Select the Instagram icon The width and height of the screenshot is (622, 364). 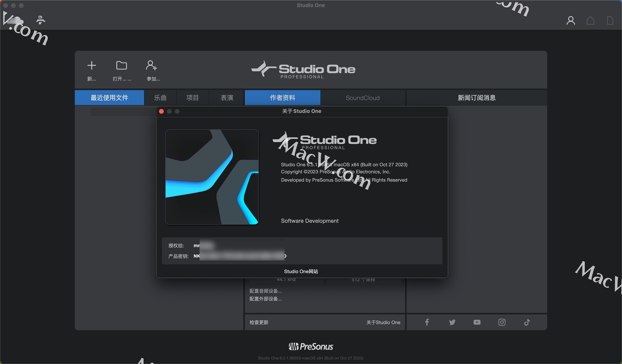click(x=501, y=322)
